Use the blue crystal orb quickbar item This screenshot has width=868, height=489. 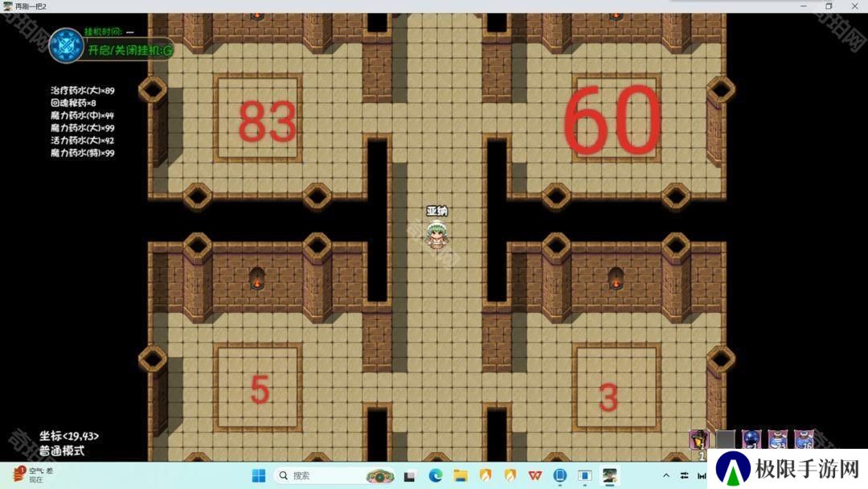point(751,439)
